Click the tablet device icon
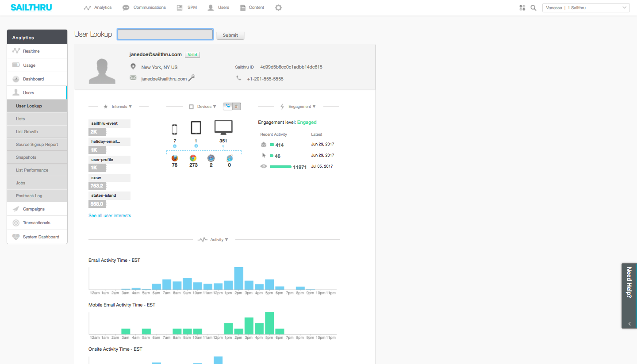The image size is (637, 364). tap(196, 128)
